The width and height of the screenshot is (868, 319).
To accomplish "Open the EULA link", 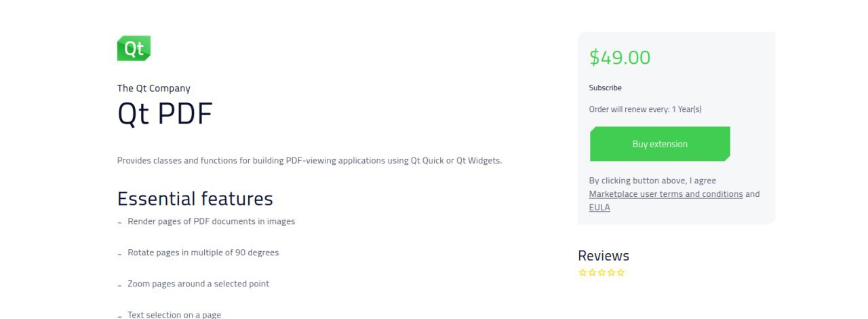I will (599, 208).
